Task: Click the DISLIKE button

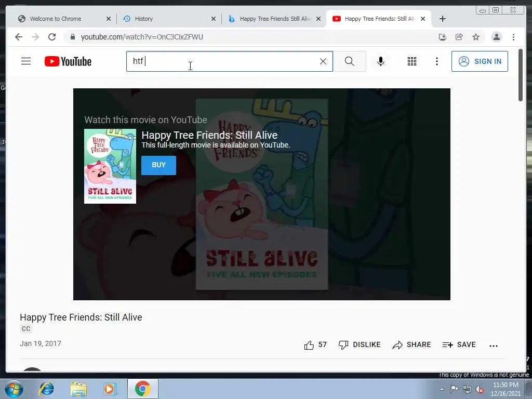Action: click(x=360, y=345)
